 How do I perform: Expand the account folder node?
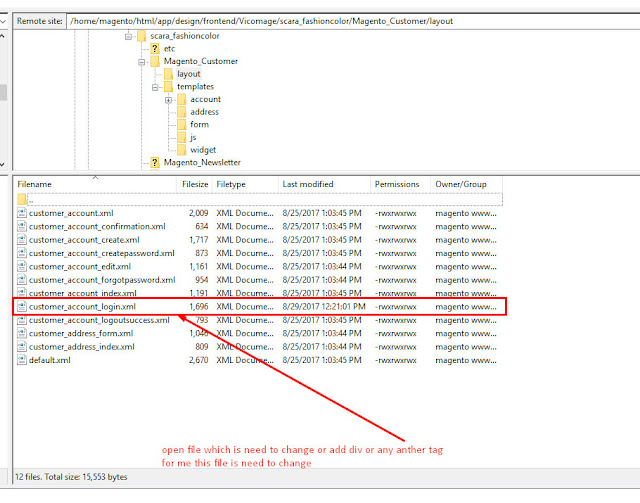pyautogui.click(x=168, y=100)
